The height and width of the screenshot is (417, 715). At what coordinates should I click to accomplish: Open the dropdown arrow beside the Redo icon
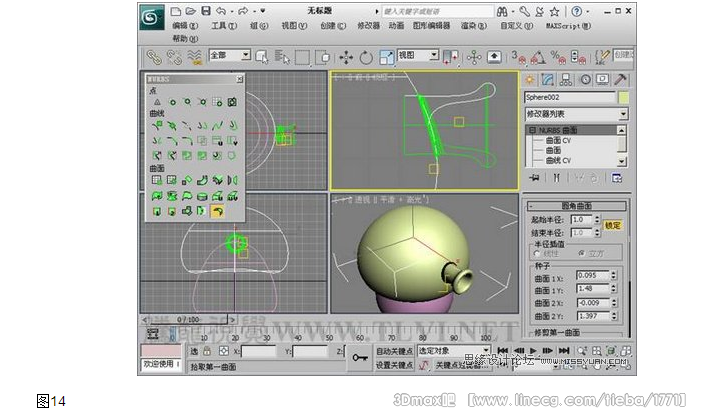pyautogui.click(x=254, y=11)
